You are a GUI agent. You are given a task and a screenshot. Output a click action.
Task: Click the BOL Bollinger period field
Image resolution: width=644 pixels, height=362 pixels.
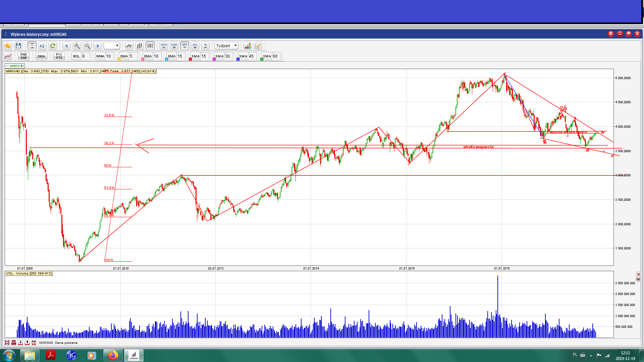[x=86, y=56]
